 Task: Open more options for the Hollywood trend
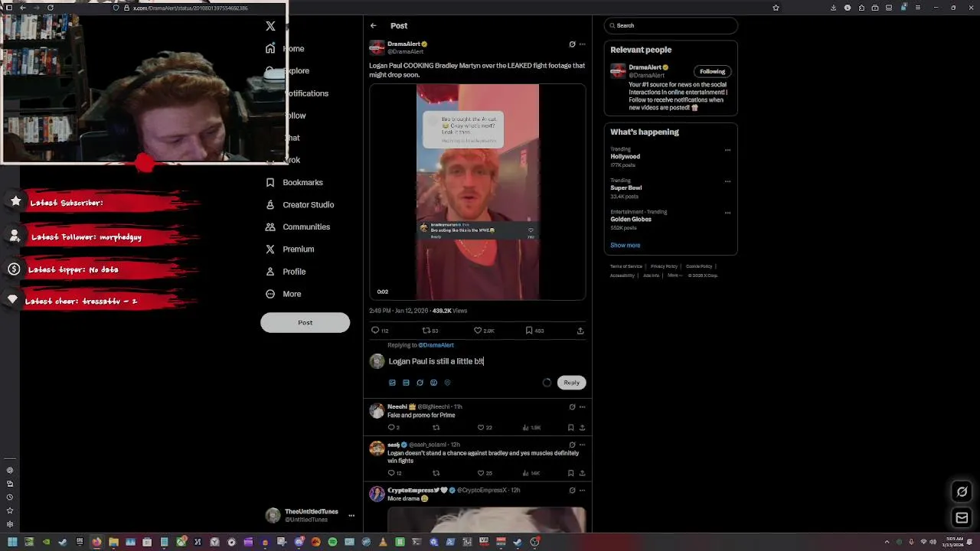[x=727, y=150]
